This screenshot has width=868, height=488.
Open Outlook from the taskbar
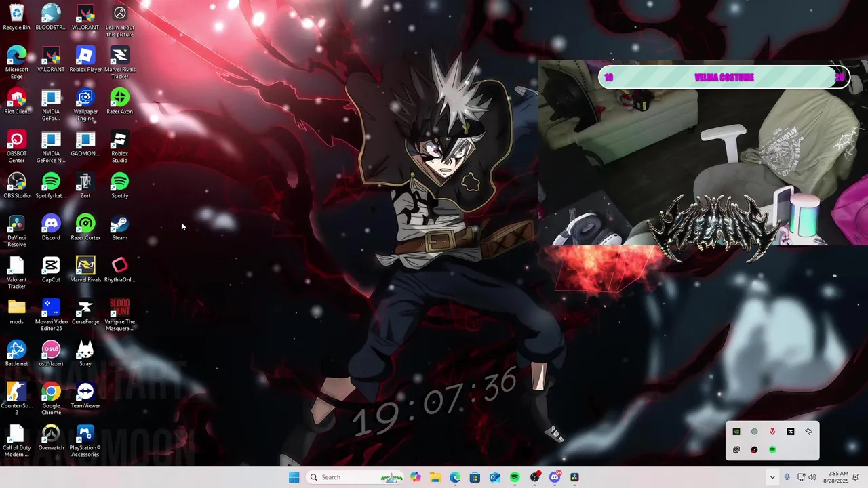[x=495, y=477]
